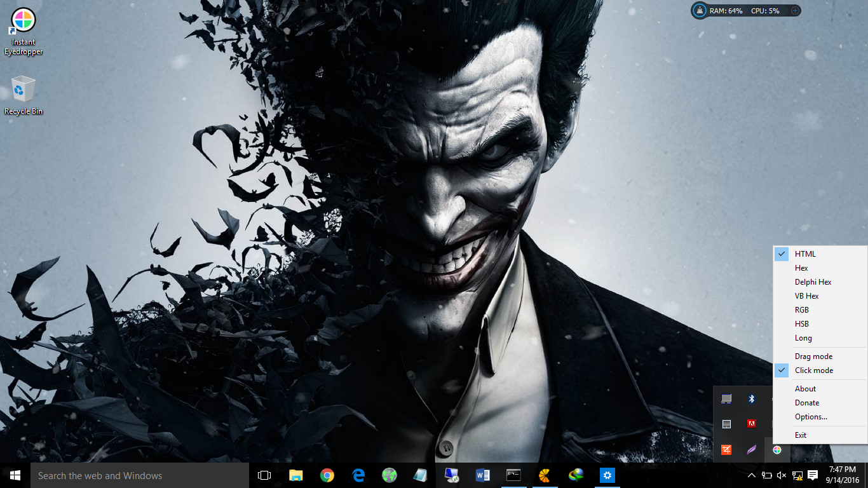This screenshot has height=488, width=868.
Task: Switch color format to RGB
Action: [x=820, y=310]
